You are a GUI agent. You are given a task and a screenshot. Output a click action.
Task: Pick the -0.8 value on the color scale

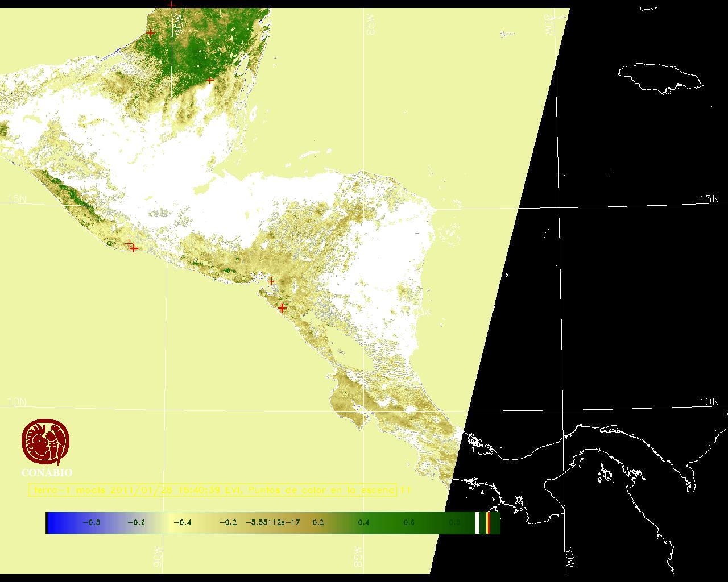91,522
